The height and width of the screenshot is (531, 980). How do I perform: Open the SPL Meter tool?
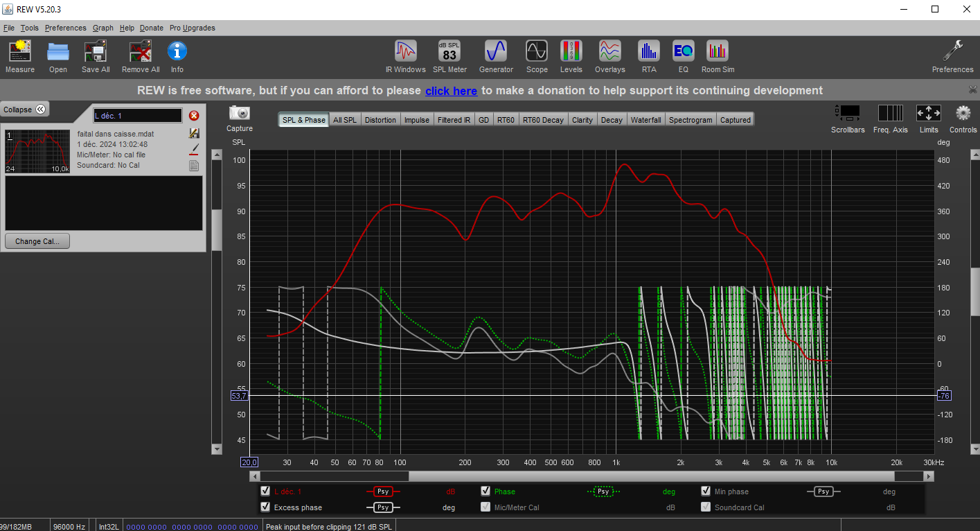[449, 57]
